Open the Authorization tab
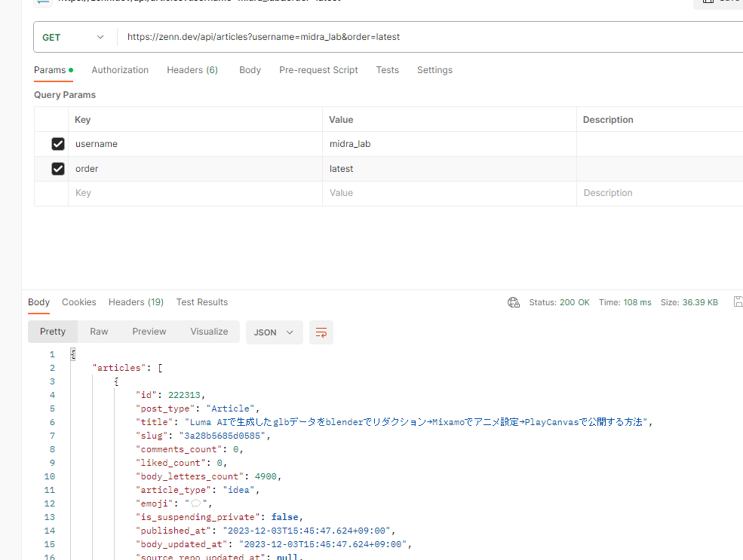 click(x=120, y=70)
